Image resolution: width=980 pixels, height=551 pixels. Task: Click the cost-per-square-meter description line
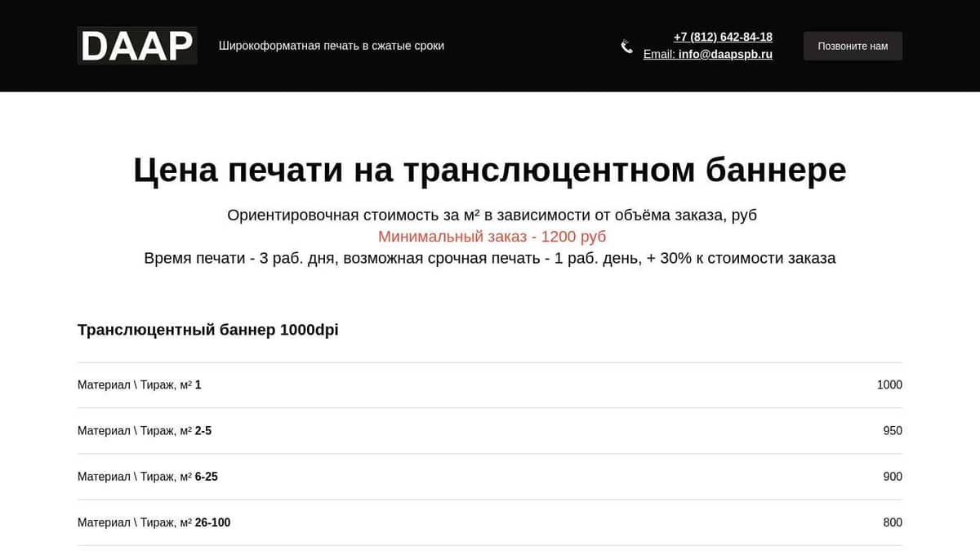coord(492,215)
